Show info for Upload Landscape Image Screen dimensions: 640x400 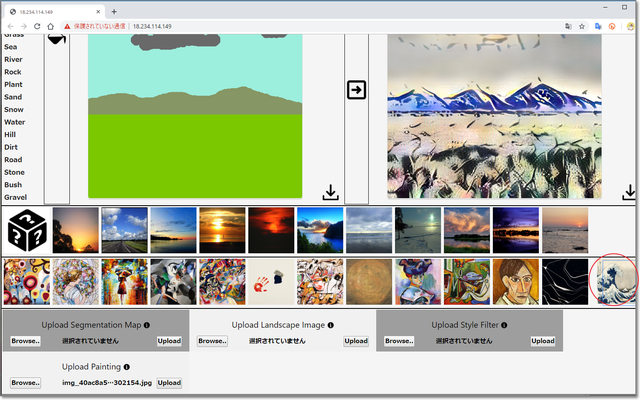tap(330, 325)
